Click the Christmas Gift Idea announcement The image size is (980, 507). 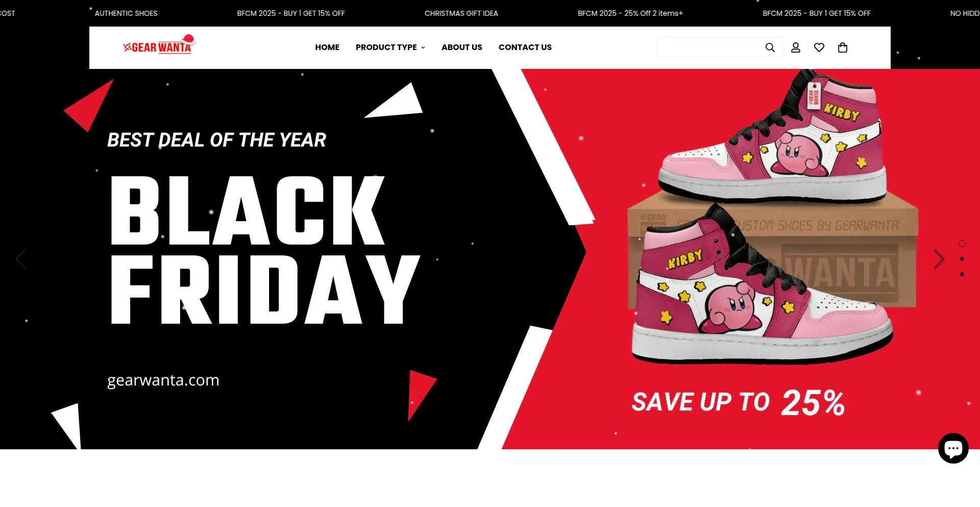pos(461,13)
